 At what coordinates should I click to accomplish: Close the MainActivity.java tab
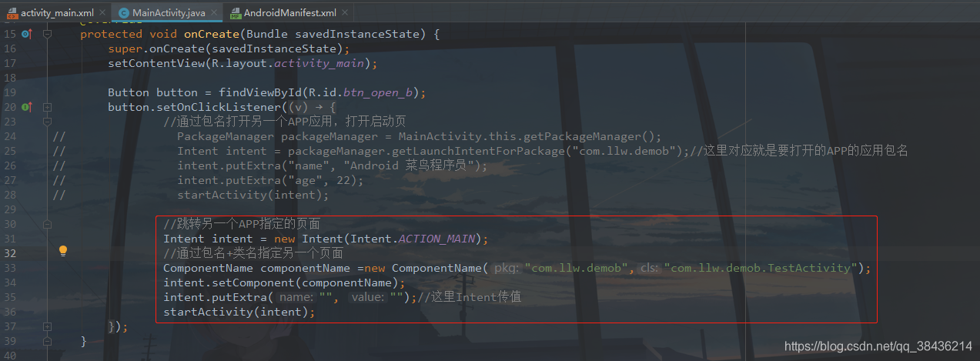[x=213, y=13]
